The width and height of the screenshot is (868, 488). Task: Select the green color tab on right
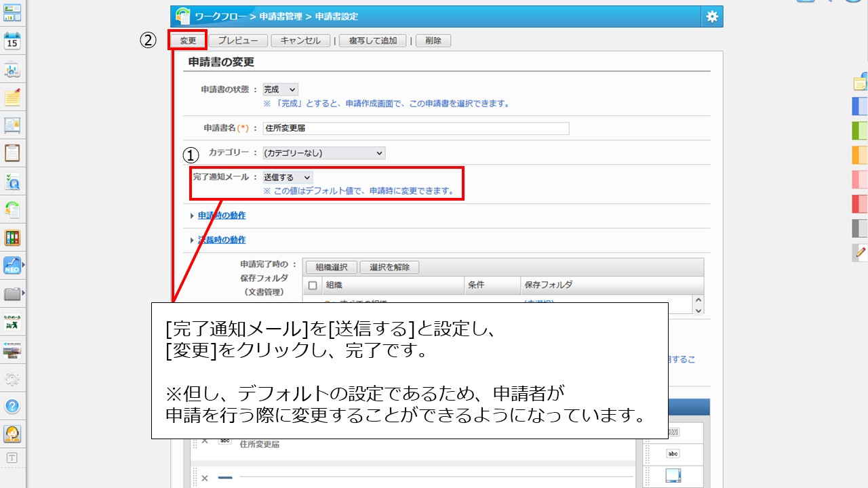pyautogui.click(x=860, y=130)
